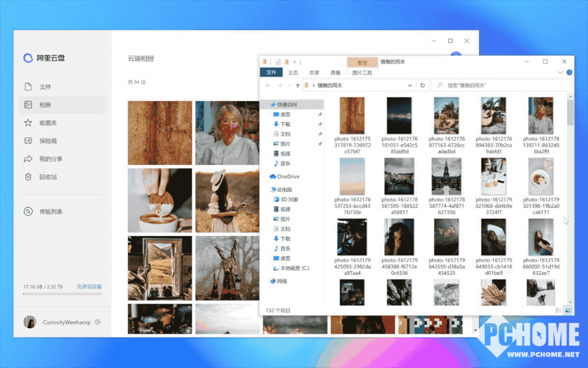The height and width of the screenshot is (368, 588).
Task: Select 桌面 under 此电脑
Action: [x=285, y=258]
